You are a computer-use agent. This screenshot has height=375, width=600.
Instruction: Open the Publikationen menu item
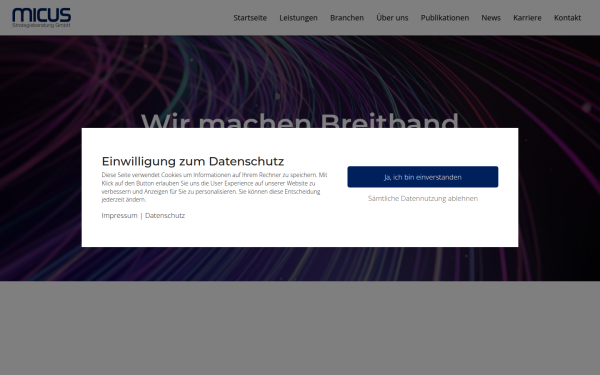pyautogui.click(x=445, y=18)
